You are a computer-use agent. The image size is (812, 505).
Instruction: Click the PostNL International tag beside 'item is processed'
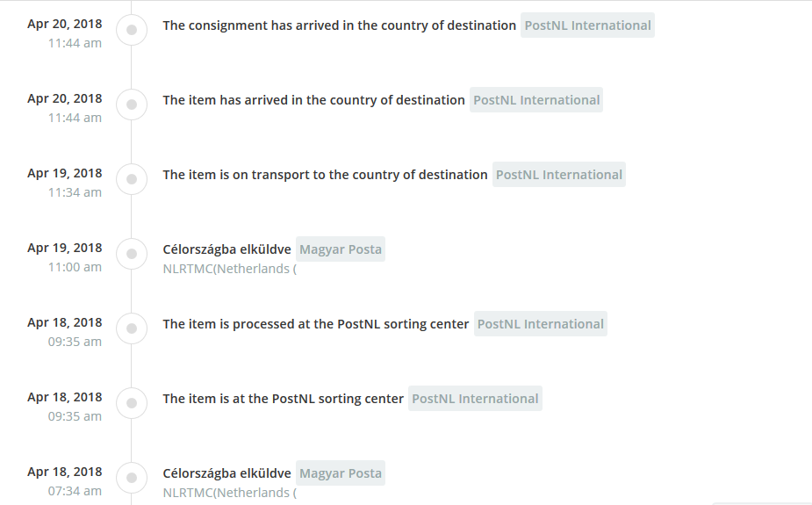click(x=540, y=324)
